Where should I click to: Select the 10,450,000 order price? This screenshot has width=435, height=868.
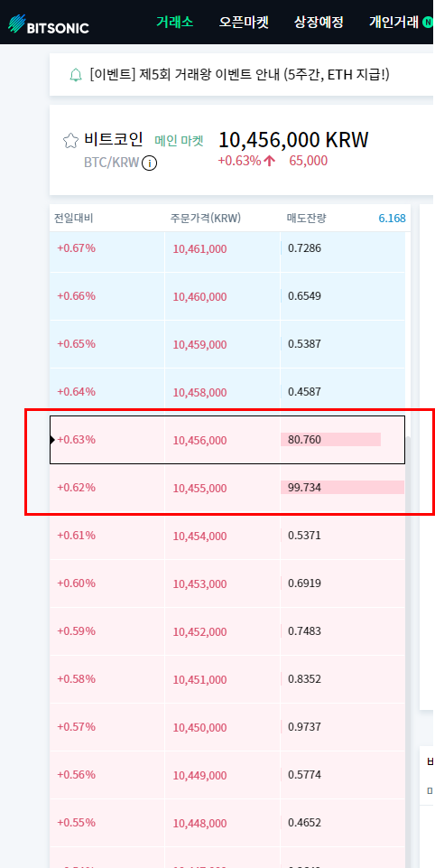199,727
